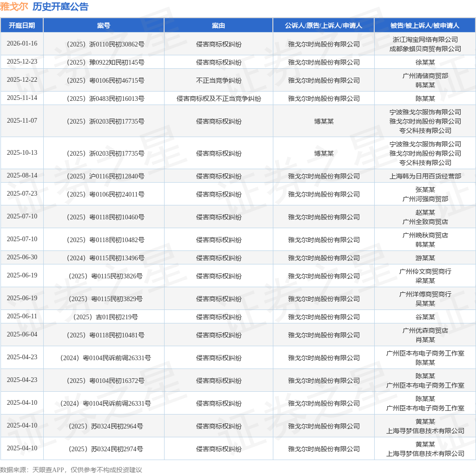Click date cell 2026-01-16
Image resolution: width=476 pixels, height=474 pixels.
(22, 43)
